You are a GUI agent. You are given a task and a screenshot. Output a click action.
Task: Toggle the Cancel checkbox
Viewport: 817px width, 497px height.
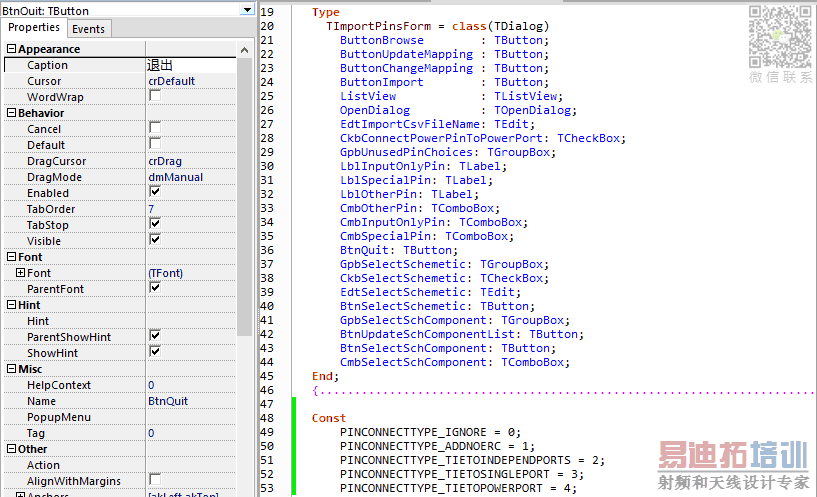click(x=155, y=128)
